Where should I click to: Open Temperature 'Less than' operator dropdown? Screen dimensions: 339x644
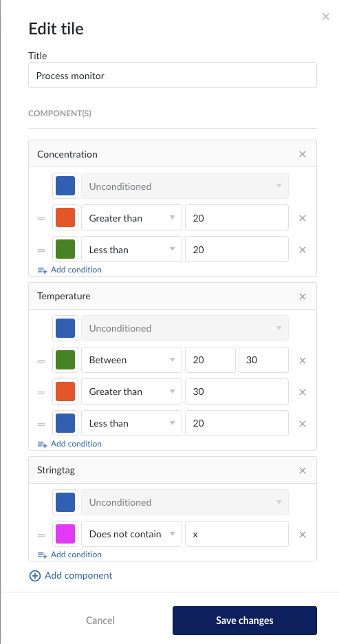coord(131,423)
